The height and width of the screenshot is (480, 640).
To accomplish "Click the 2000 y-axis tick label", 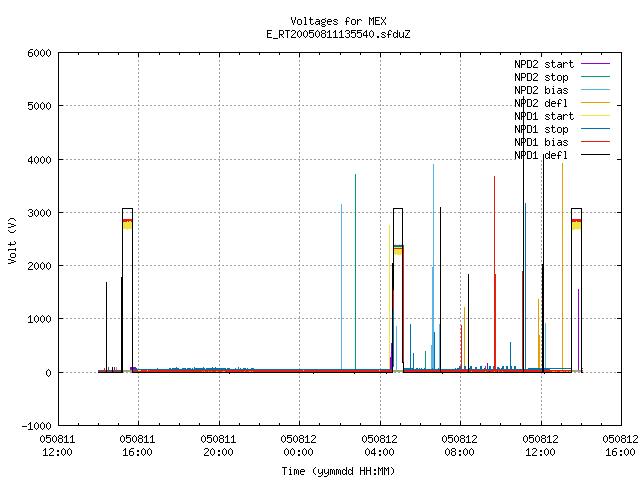I will tap(40, 266).
